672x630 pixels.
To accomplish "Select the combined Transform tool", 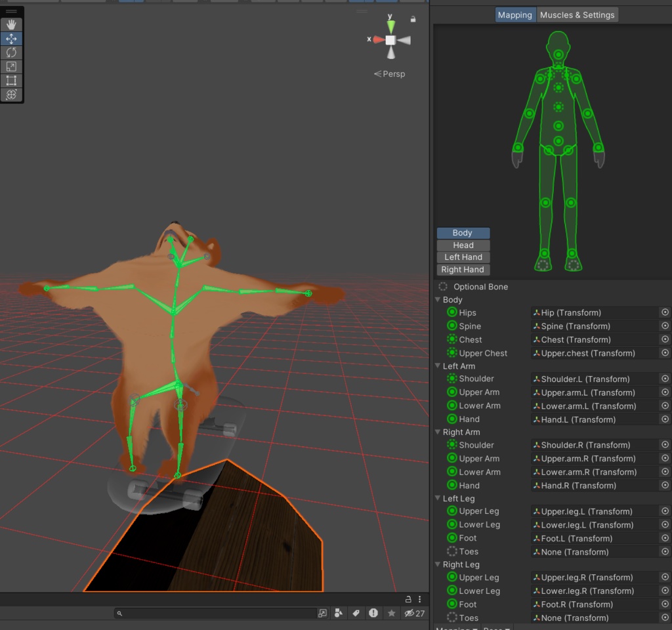I will (x=11, y=94).
